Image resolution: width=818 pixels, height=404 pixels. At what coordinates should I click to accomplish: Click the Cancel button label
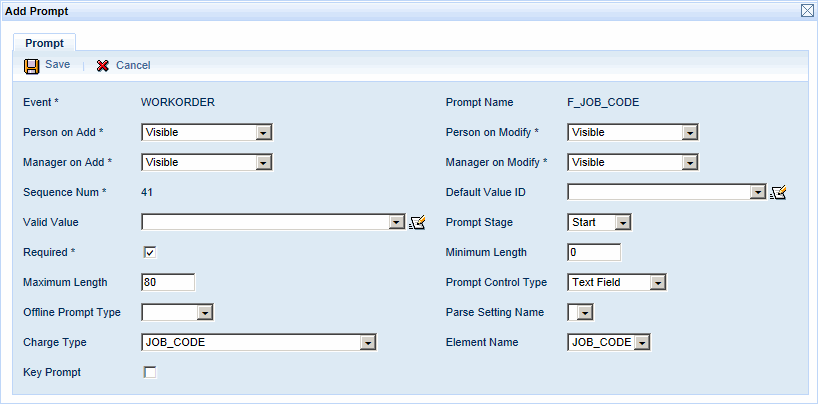click(133, 66)
